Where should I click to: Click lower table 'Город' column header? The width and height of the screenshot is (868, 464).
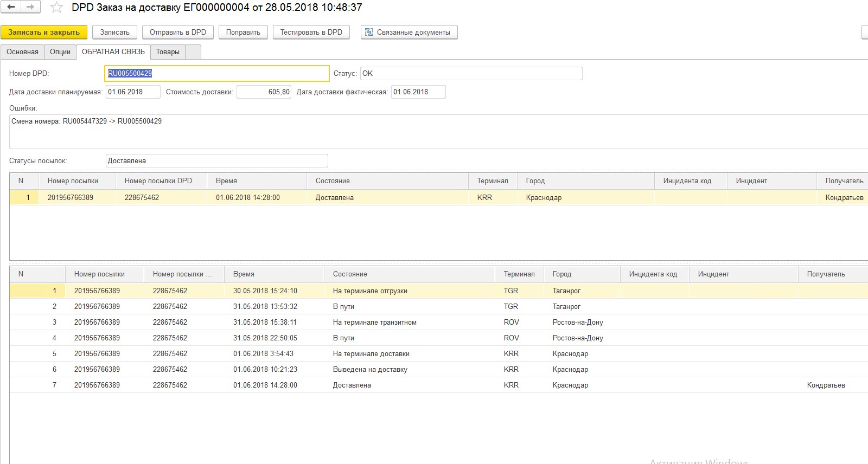(x=582, y=274)
